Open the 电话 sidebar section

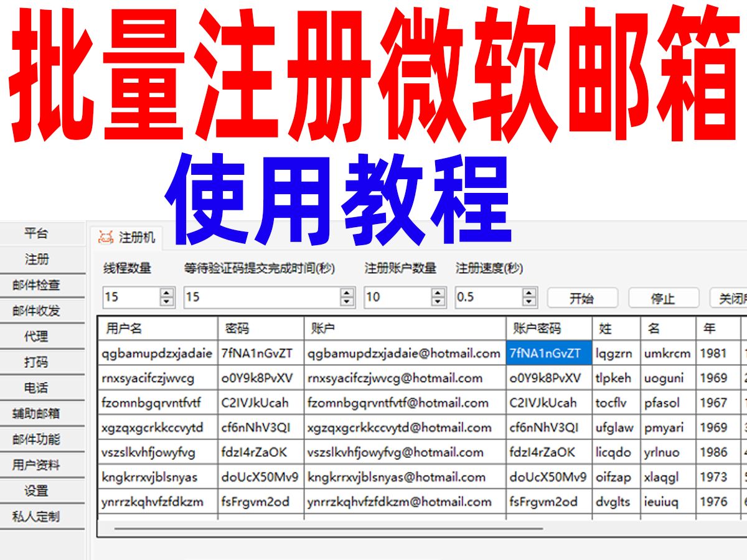click(36, 388)
